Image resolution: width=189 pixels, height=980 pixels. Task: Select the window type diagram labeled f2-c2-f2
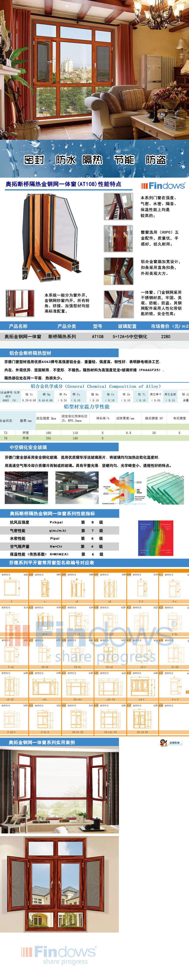pyautogui.click(x=142, y=719)
